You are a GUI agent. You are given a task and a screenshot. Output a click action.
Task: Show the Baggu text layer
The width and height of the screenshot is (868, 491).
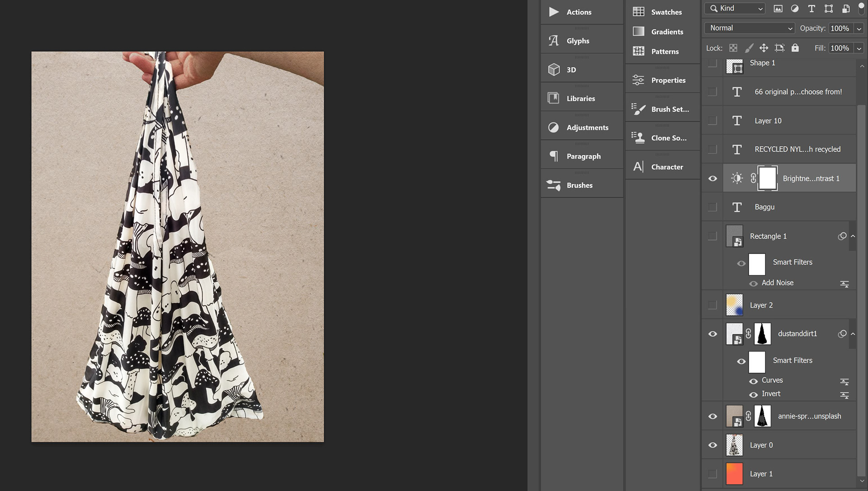pyautogui.click(x=712, y=207)
